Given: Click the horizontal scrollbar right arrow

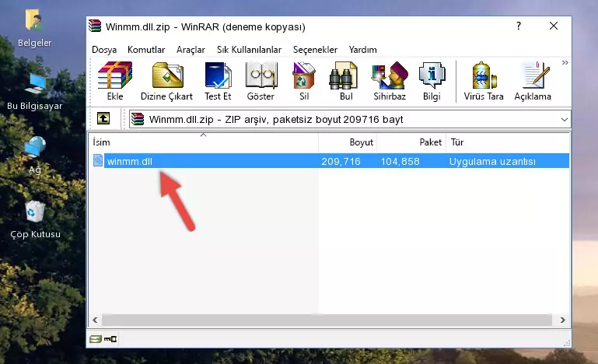Looking at the screenshot, I should [562, 320].
